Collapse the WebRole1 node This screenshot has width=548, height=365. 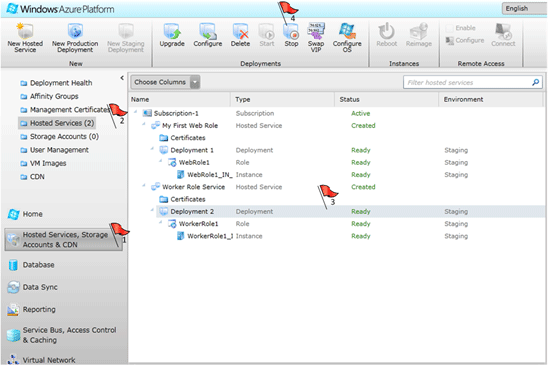(x=160, y=161)
